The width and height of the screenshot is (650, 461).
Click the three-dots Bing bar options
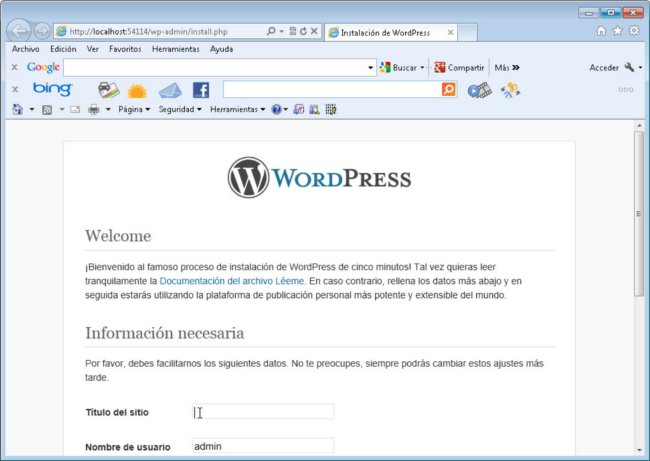(626, 90)
